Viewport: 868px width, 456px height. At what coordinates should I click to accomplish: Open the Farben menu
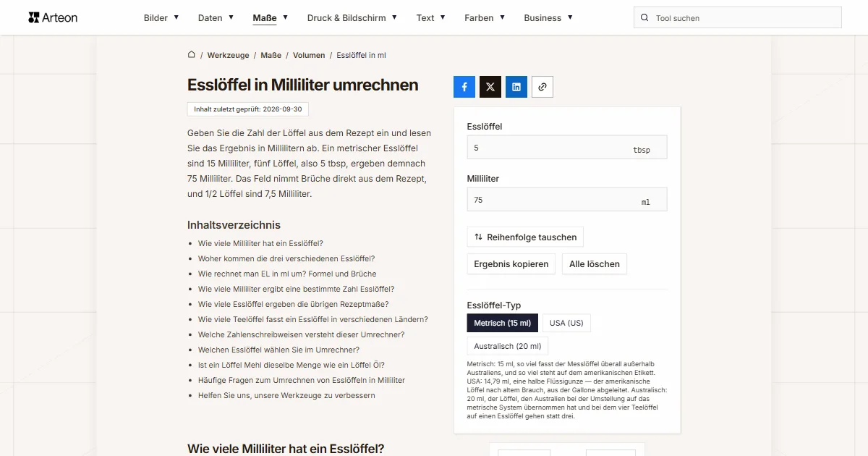pos(485,18)
